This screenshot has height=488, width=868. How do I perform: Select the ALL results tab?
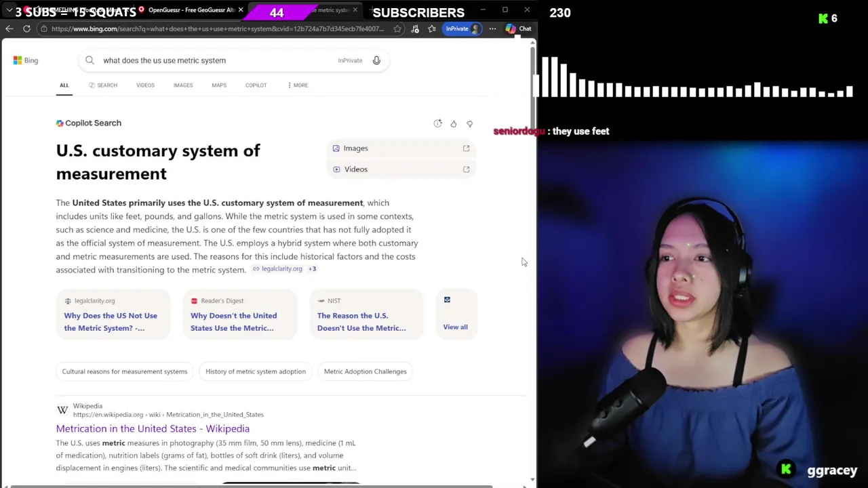(x=64, y=85)
